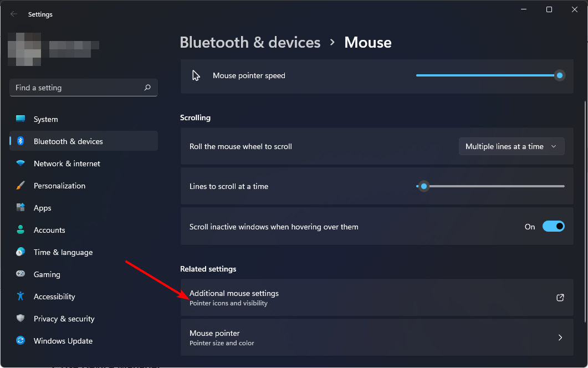Open Time & language settings
Screen dimensions: 588x368
[63, 252]
